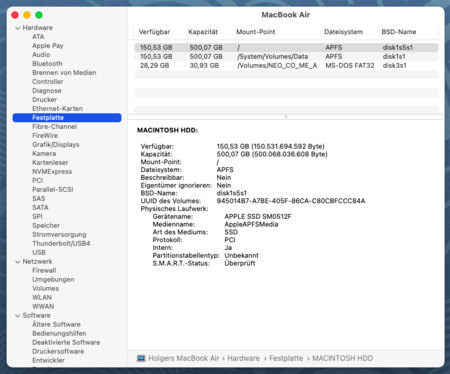Image resolution: width=450 pixels, height=374 pixels.
Task: Sort table by Mount-Point column
Action: [x=256, y=32]
